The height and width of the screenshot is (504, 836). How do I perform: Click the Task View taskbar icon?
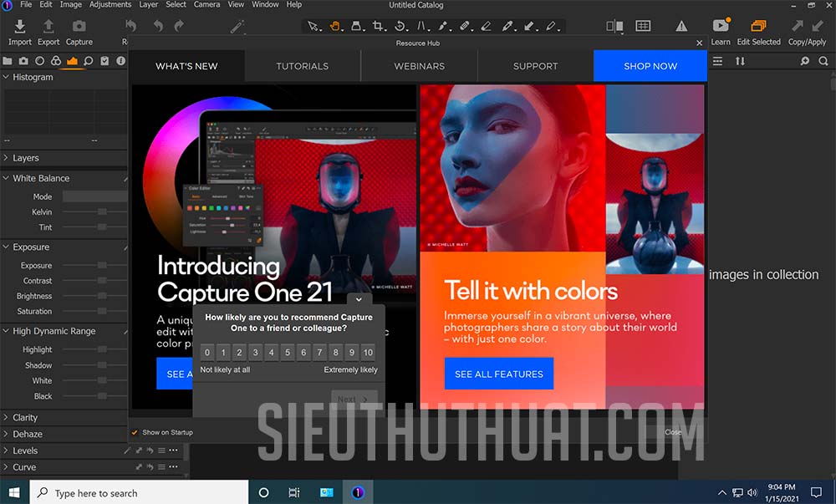(293, 493)
